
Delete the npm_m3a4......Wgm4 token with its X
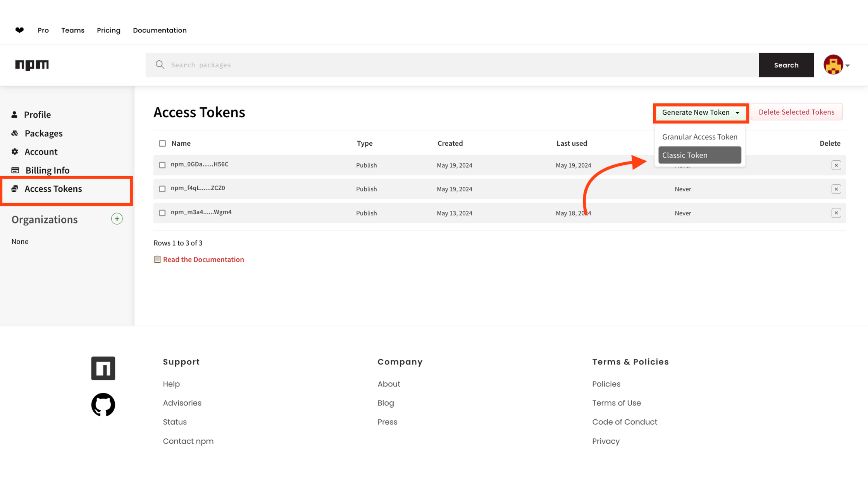(836, 213)
